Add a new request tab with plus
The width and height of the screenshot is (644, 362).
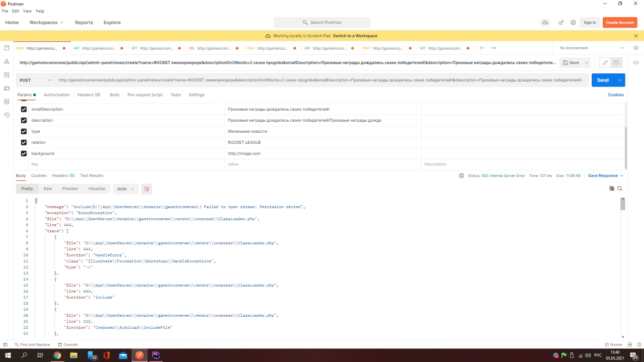[x=481, y=48]
